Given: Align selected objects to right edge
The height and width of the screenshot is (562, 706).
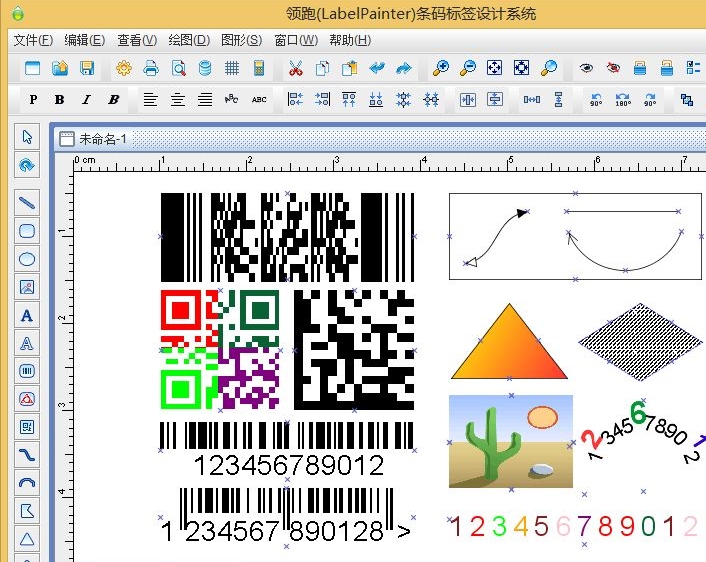Looking at the screenshot, I should coord(322,100).
